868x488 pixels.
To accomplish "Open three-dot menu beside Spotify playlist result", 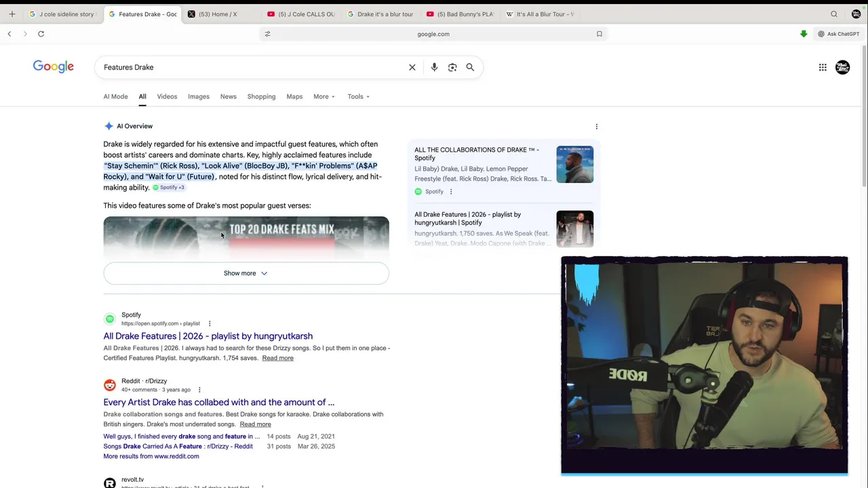I will (x=210, y=323).
